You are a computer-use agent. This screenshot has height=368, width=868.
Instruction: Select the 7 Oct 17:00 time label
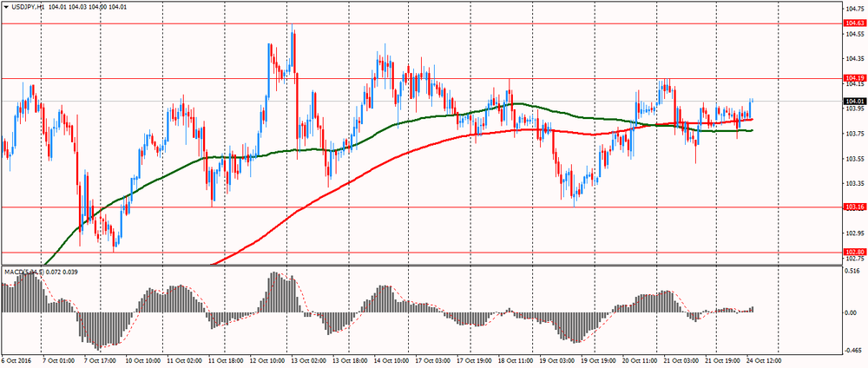(100, 358)
